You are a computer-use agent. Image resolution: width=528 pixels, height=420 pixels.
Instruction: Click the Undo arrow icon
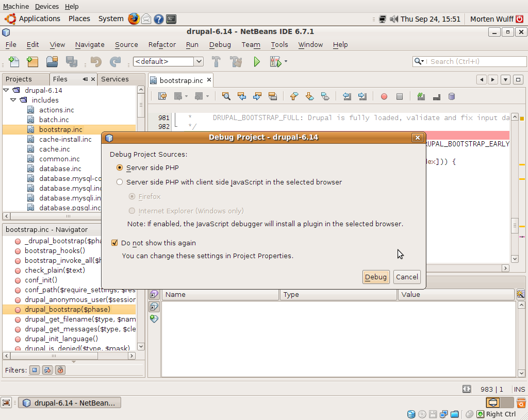[x=96, y=62]
